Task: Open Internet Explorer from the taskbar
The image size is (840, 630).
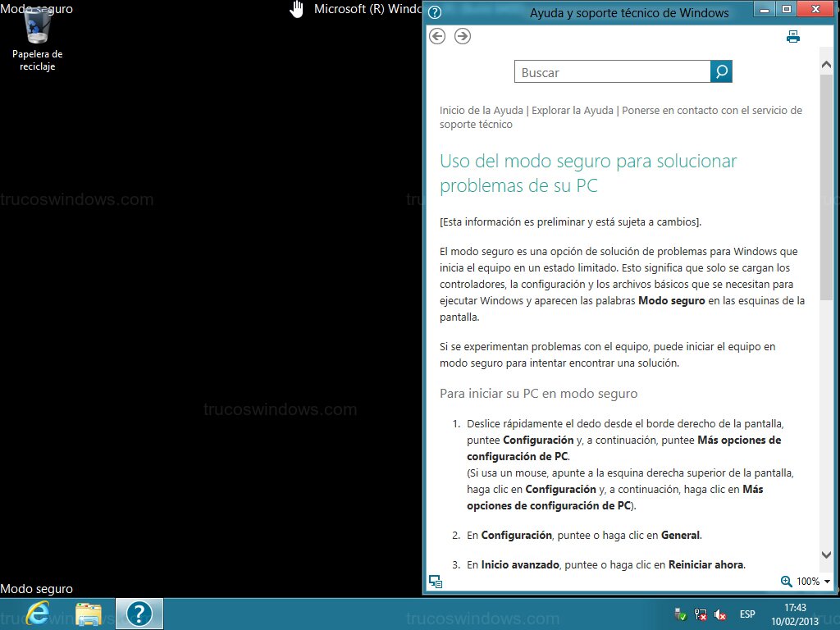Action: [38, 613]
